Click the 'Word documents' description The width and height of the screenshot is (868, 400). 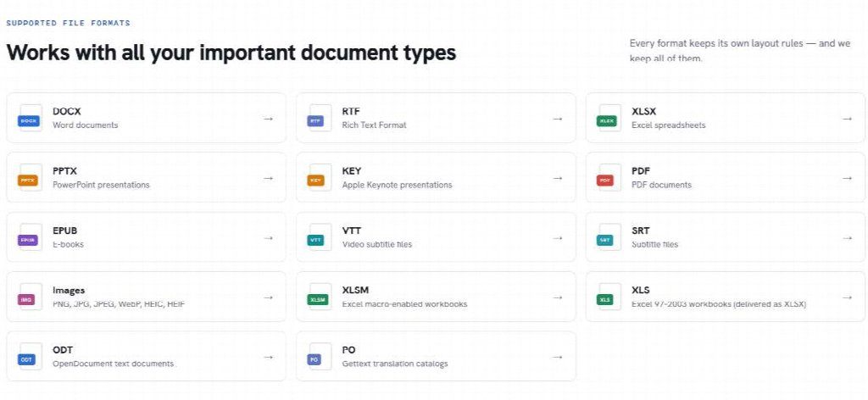pyautogui.click(x=86, y=125)
